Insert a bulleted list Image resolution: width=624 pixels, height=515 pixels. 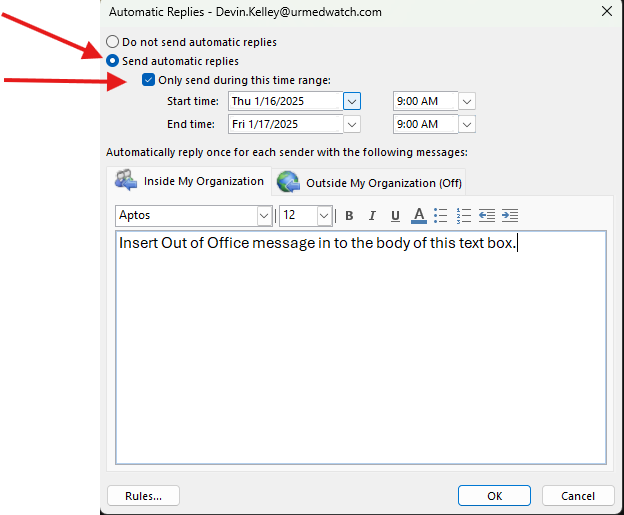coord(441,215)
